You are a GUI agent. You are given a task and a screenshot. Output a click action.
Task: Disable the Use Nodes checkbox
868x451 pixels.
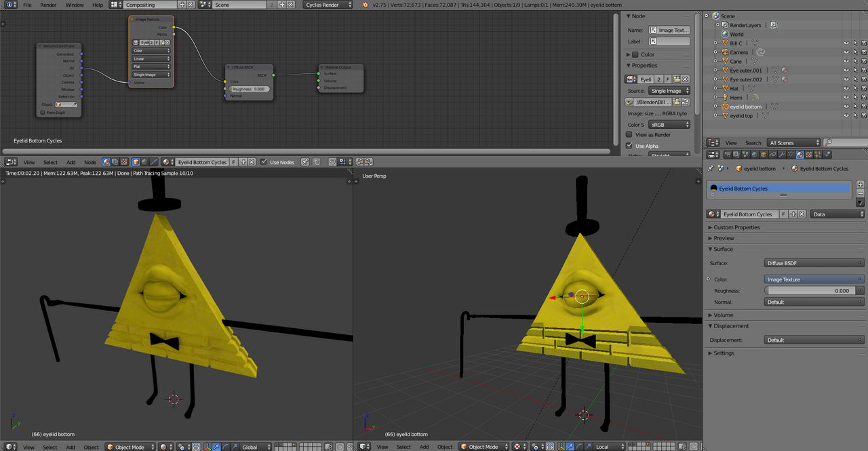click(262, 161)
